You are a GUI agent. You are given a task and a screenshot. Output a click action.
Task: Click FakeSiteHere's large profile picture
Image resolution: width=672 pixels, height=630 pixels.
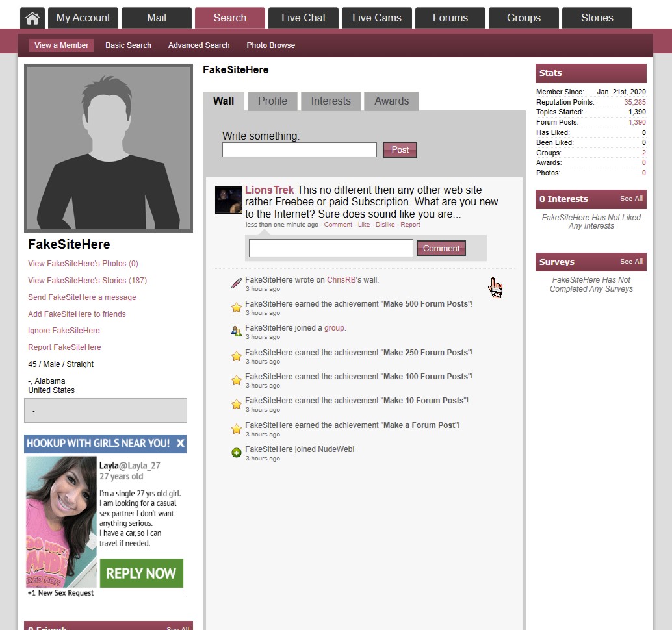tap(109, 148)
